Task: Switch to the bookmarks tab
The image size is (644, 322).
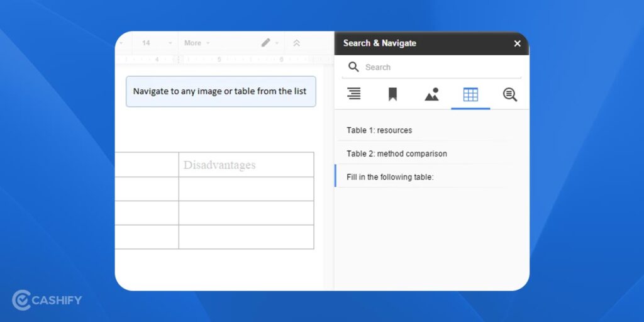Action: (x=392, y=94)
